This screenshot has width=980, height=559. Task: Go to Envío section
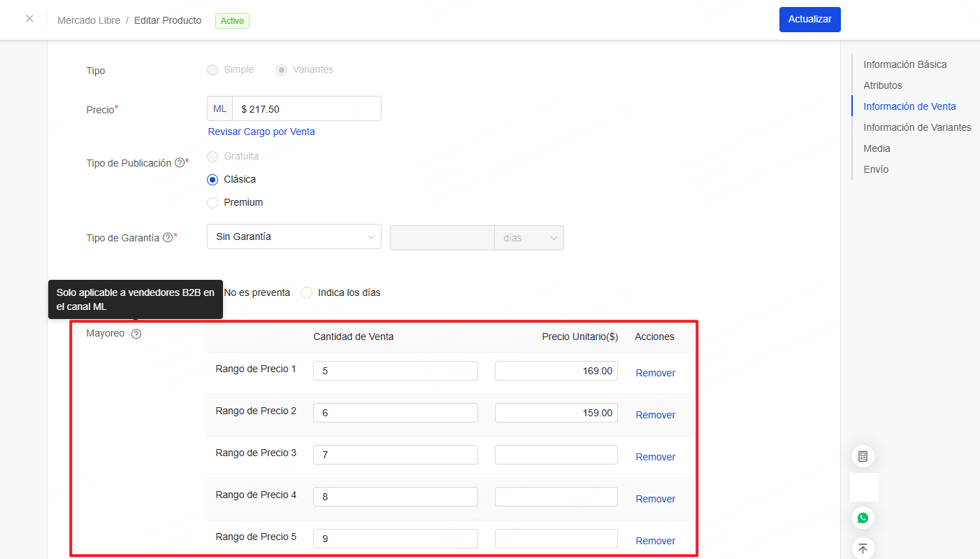(x=876, y=169)
